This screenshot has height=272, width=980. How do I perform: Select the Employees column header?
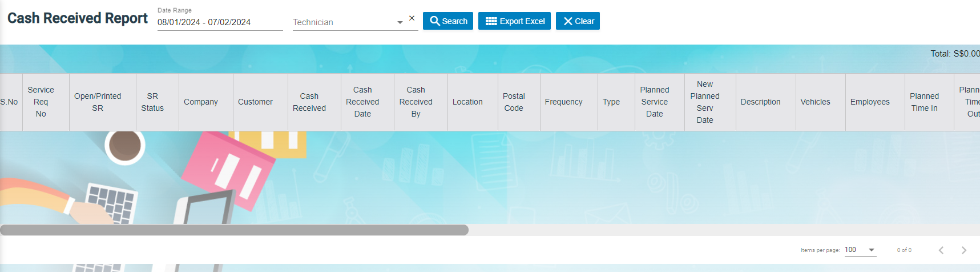coord(870,102)
